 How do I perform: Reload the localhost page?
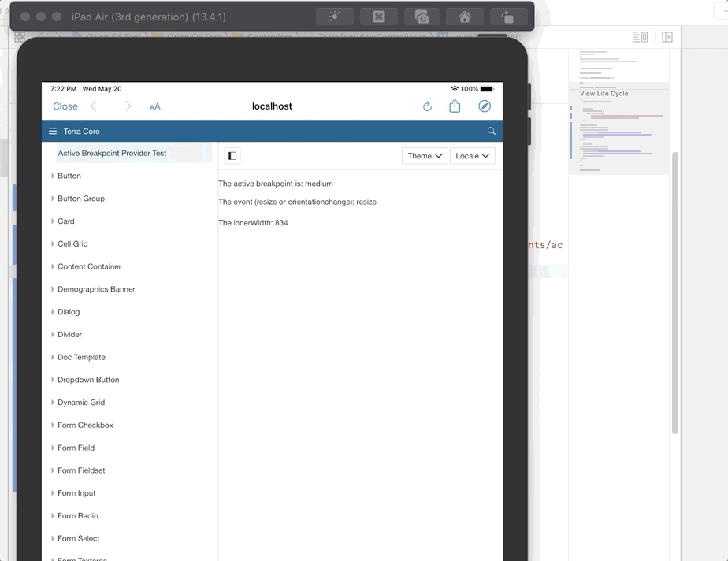[x=427, y=106]
